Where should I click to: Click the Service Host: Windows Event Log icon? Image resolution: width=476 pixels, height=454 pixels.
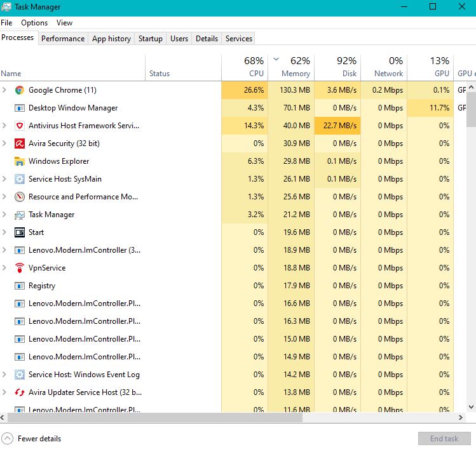tap(20, 375)
